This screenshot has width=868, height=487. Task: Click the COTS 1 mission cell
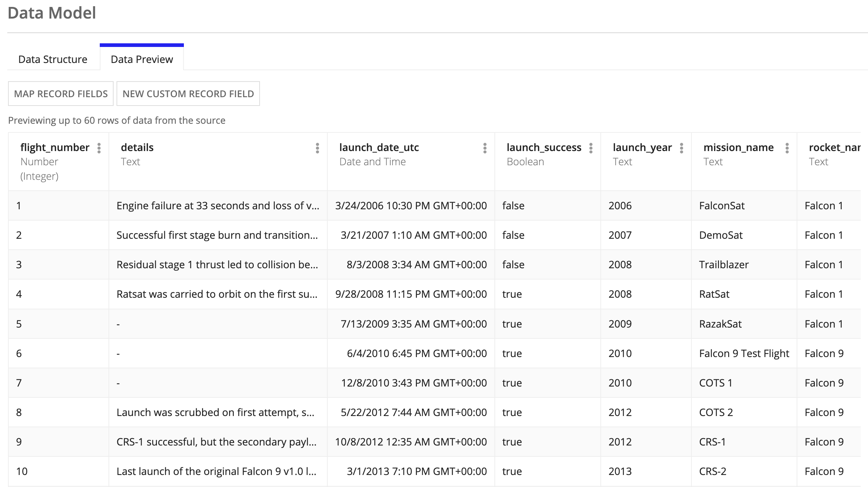744,383
